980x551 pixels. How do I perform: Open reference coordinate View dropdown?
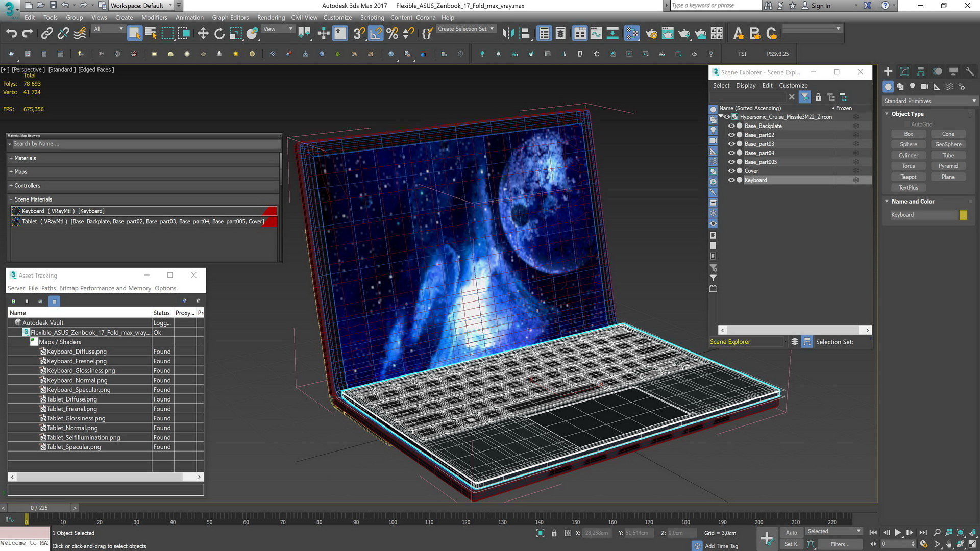pyautogui.click(x=278, y=29)
